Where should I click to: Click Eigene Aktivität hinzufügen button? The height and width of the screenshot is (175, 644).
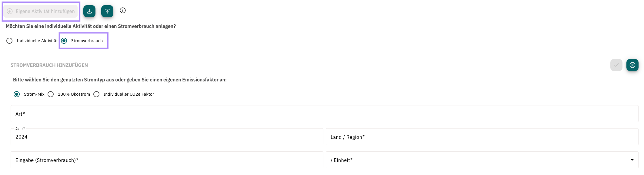click(x=41, y=11)
